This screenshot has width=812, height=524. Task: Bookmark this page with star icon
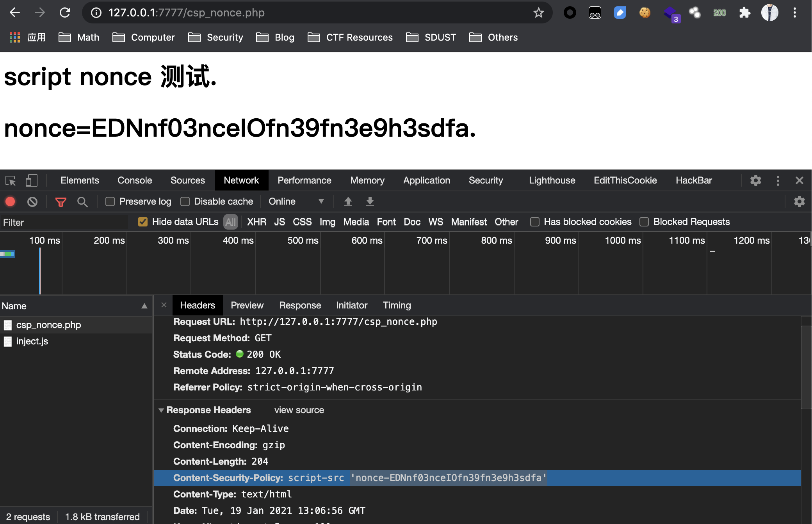tap(538, 13)
